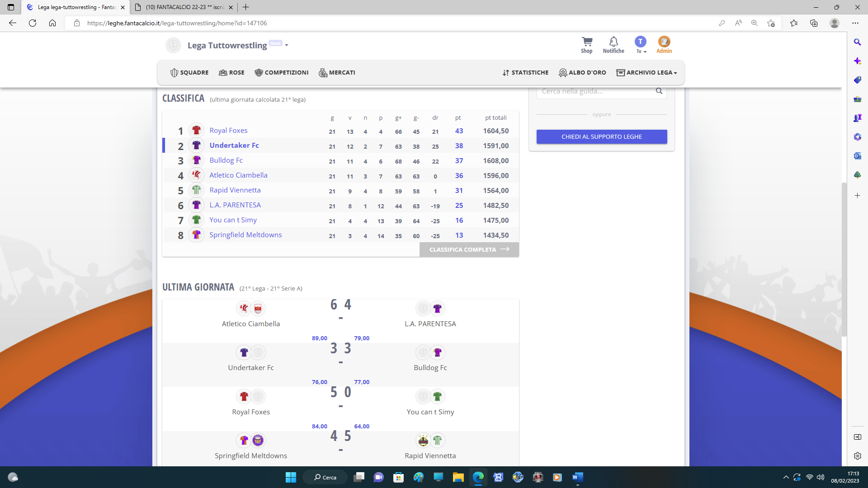Click the Springfield Meltdowns jersey icon in standings

point(196,235)
